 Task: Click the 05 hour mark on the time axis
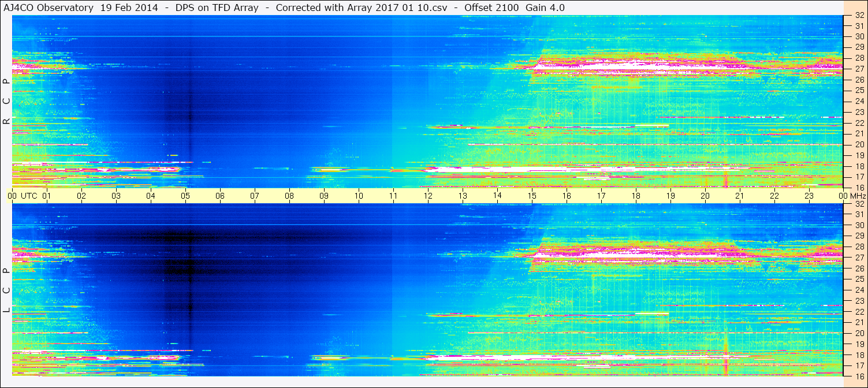tap(185, 196)
